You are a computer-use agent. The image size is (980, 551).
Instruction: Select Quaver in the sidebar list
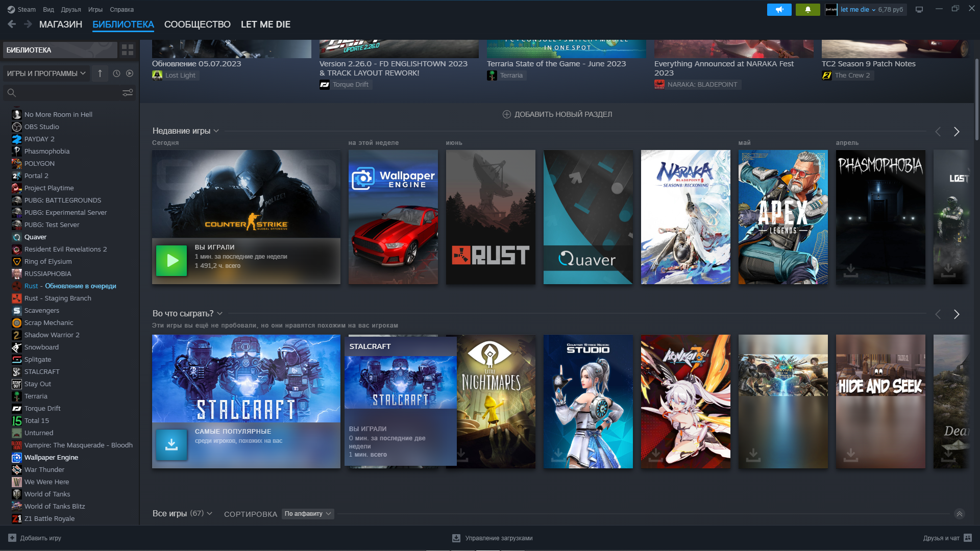click(x=35, y=237)
